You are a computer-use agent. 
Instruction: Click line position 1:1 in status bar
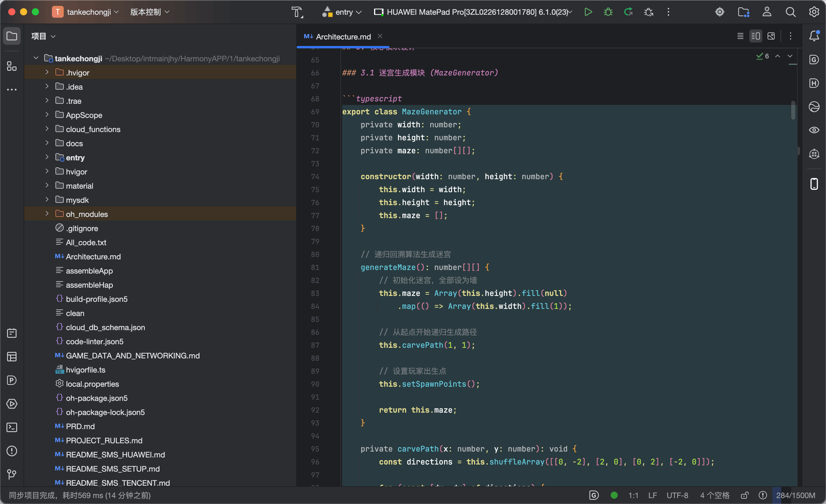click(633, 495)
